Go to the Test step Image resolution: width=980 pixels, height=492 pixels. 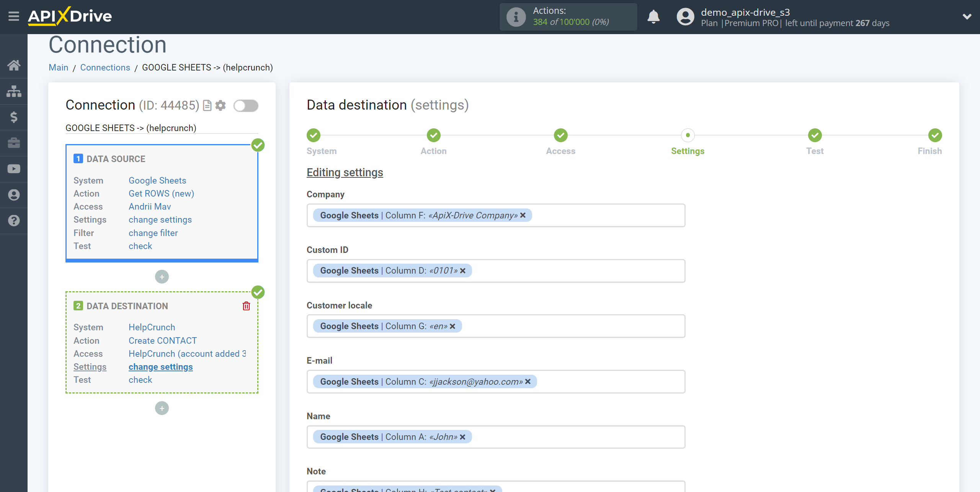tap(815, 135)
